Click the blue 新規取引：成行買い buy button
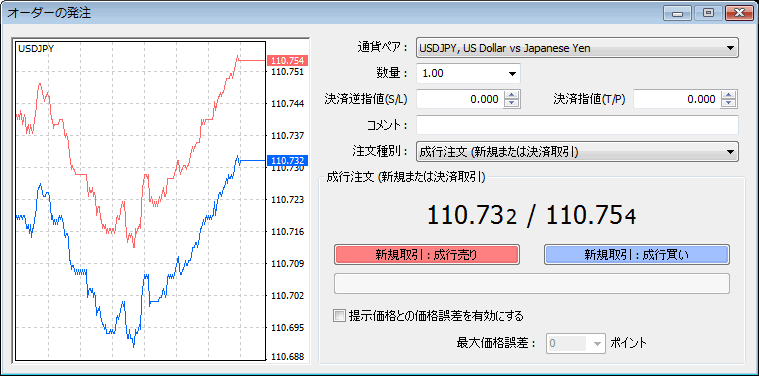 click(x=637, y=255)
